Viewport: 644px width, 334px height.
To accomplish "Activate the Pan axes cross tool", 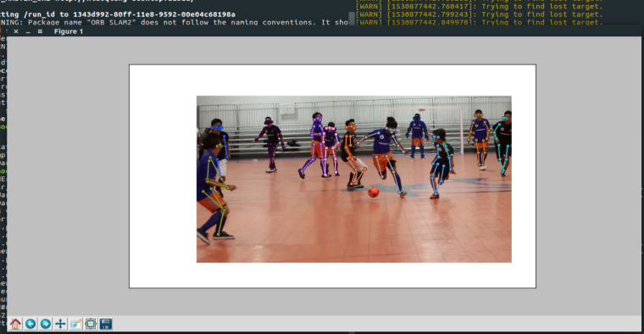I will (x=60, y=324).
